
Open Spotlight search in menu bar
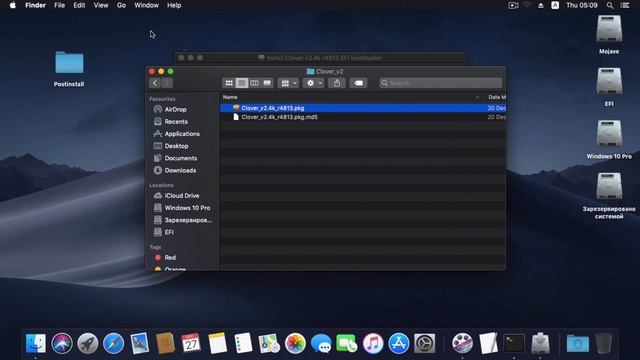tap(610, 5)
